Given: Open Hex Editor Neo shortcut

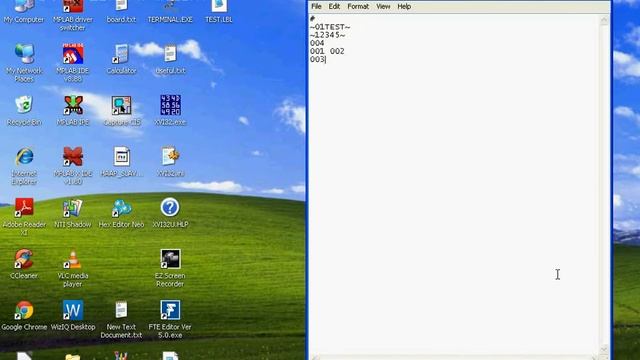Looking at the screenshot, I should tap(121, 213).
